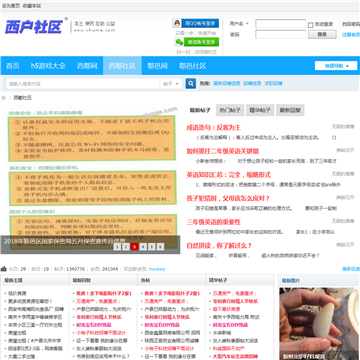Image resolution: width=360 pixels, height=360 pixels.
Task: Open post 如何抓住二年级英语关键期
Action: (x=223, y=151)
